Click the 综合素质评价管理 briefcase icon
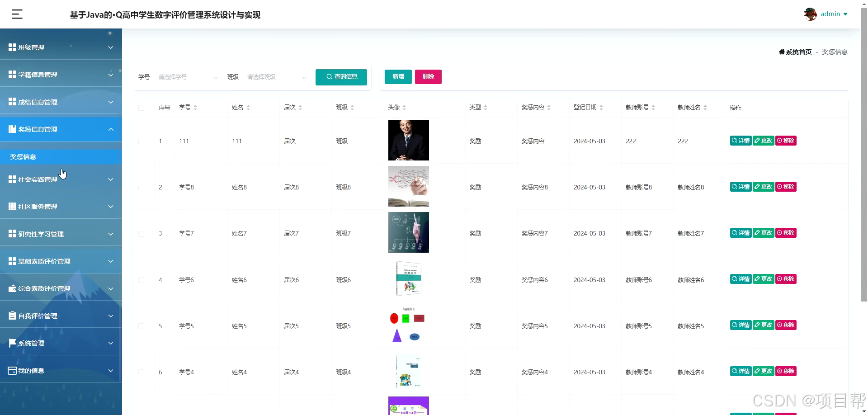Viewport: 868px width, 415px height. tap(12, 288)
